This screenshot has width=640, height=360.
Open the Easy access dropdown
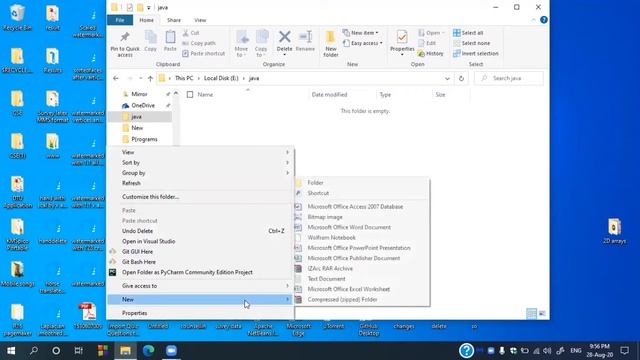[x=363, y=43]
